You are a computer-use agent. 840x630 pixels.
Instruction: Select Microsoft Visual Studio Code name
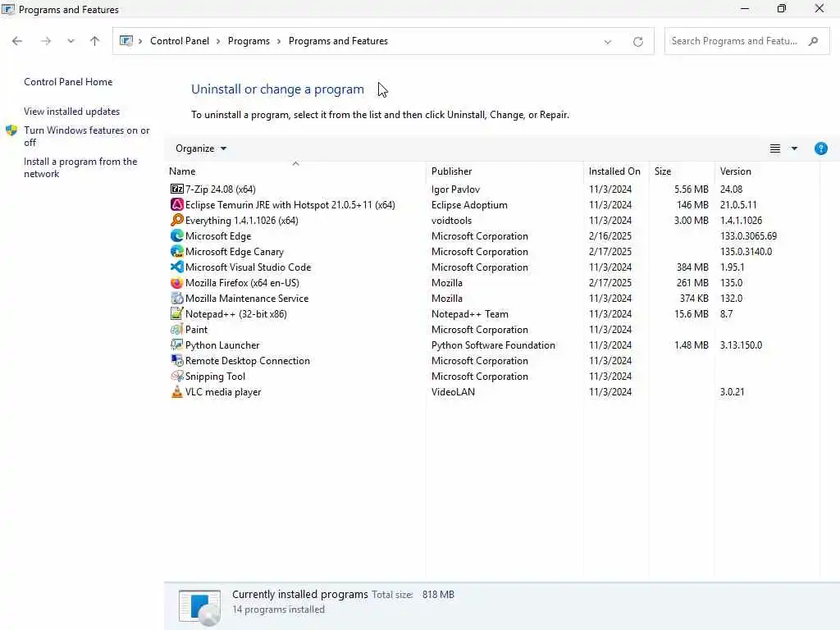(x=248, y=267)
